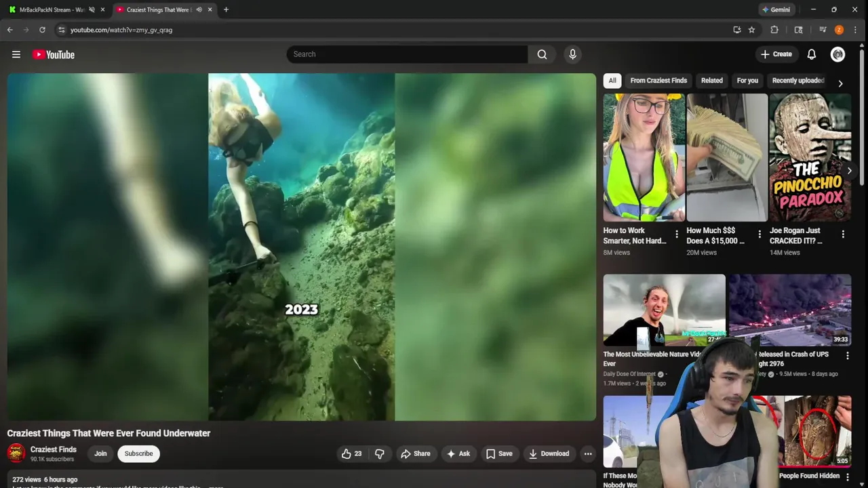Viewport: 868px width, 488px height.
Task: Show next shorts with shelf arrow
Action: 849,171
